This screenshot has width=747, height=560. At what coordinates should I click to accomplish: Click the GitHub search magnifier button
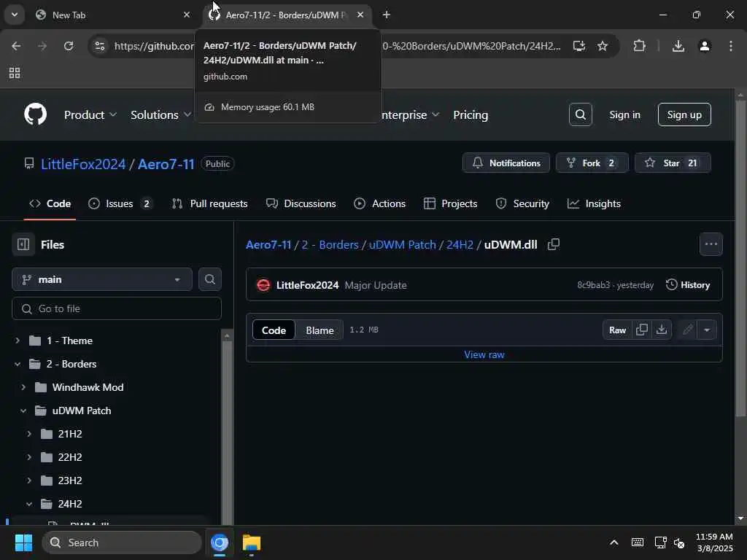coord(580,114)
